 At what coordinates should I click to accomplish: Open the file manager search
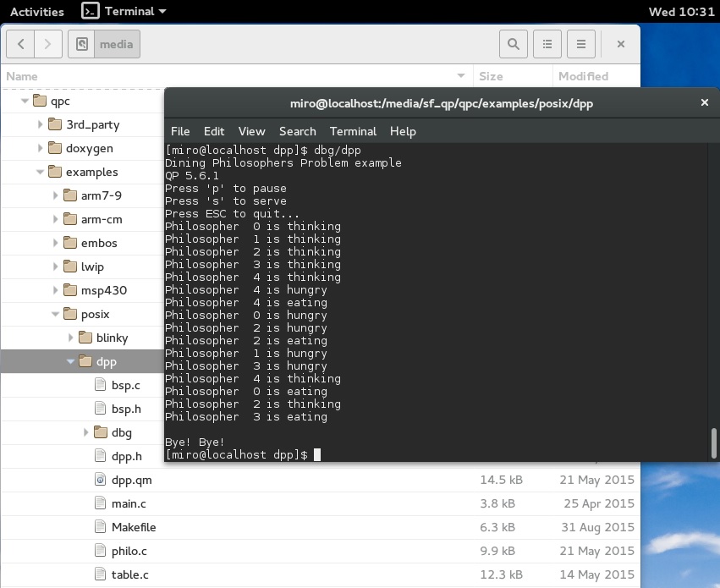coord(513,44)
